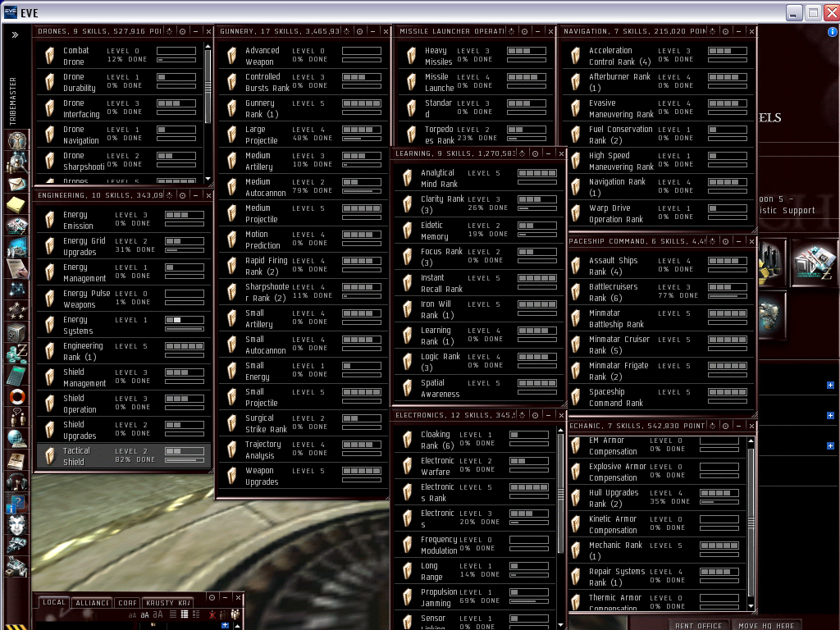Click the Mechanic panel scroll down arrow
Screen dimensions: 840x630
[x=751, y=606]
